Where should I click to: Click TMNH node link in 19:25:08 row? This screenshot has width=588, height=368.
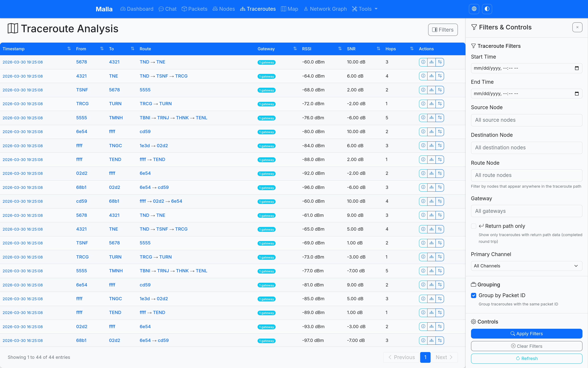click(116, 118)
